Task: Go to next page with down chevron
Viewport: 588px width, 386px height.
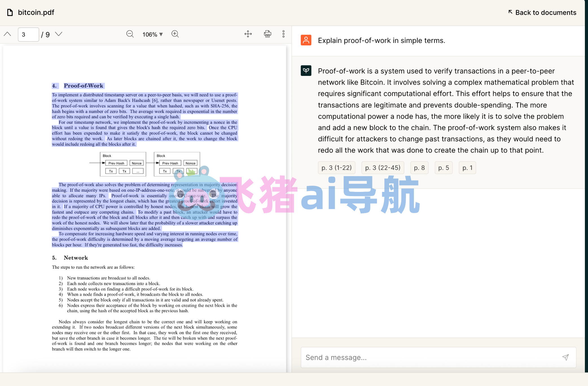Action: [x=59, y=34]
